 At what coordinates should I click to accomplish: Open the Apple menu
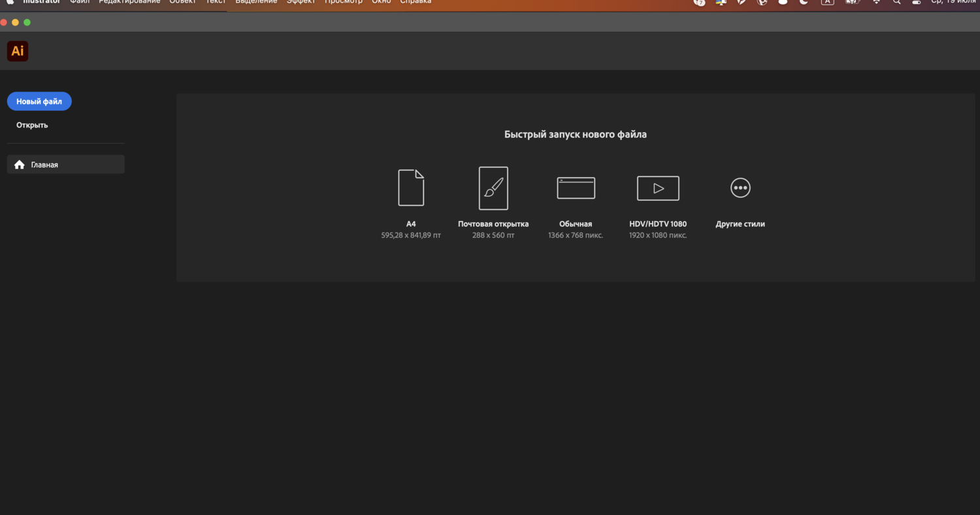tap(10, 2)
